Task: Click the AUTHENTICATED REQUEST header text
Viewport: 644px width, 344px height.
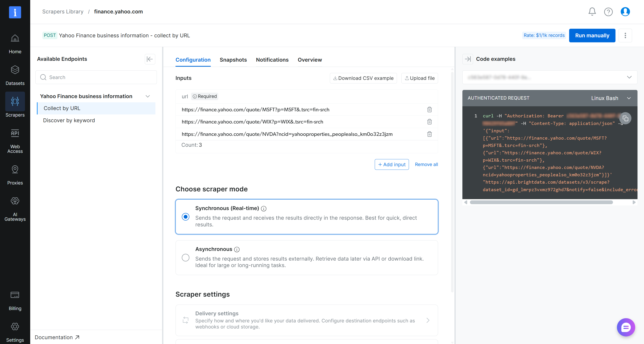Action: (x=498, y=98)
